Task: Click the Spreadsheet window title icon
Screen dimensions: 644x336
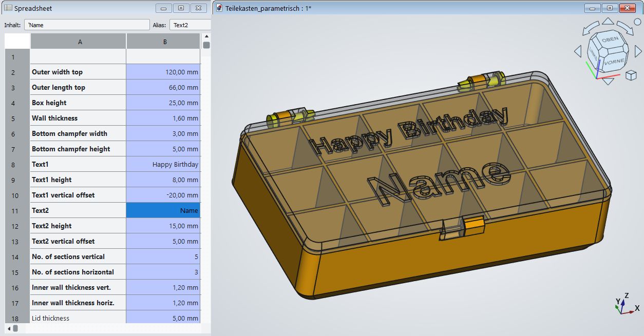Action: coord(8,8)
